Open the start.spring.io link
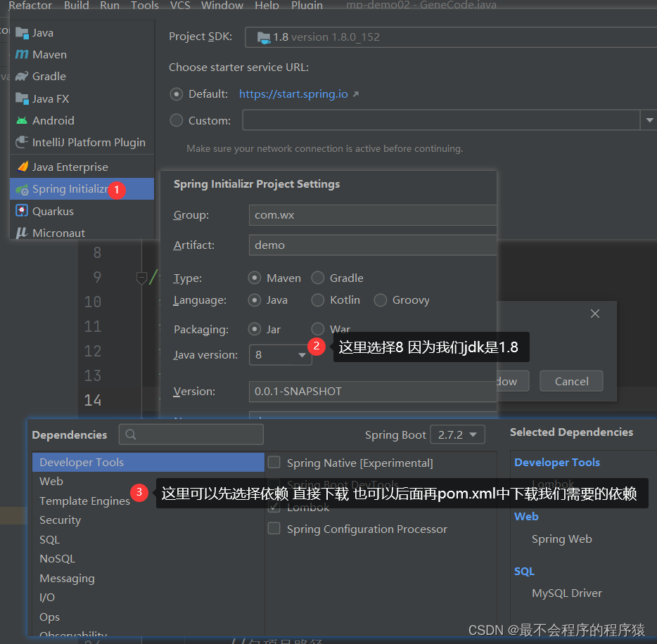 coord(293,94)
